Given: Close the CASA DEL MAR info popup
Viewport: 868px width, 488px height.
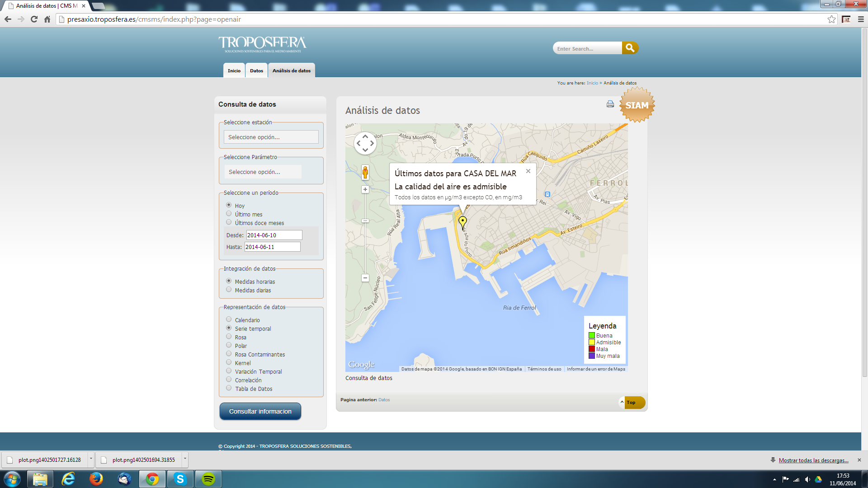Looking at the screenshot, I should click(528, 171).
